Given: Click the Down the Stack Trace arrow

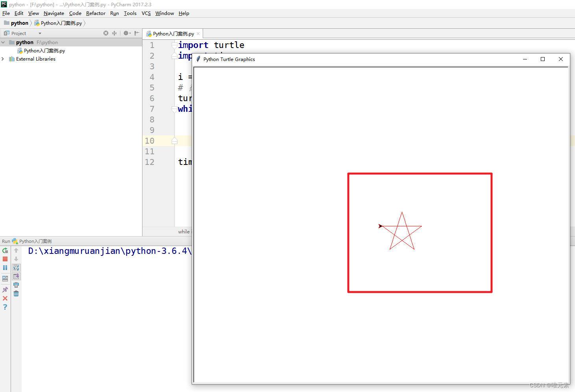Looking at the screenshot, I should pos(16,259).
